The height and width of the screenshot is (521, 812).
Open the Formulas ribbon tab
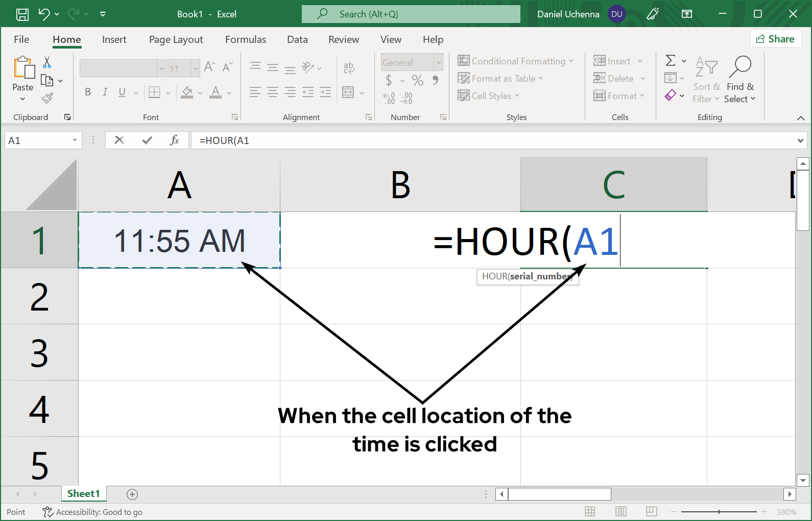click(x=246, y=39)
